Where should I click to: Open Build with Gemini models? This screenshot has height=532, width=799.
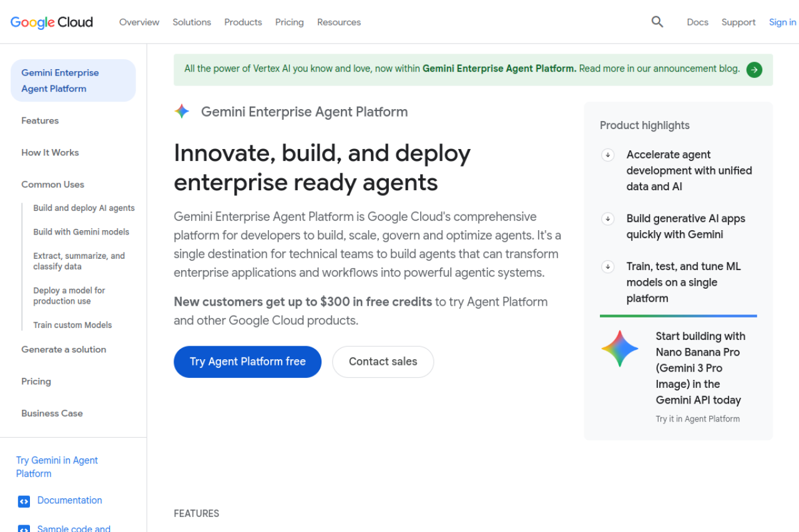(81, 232)
